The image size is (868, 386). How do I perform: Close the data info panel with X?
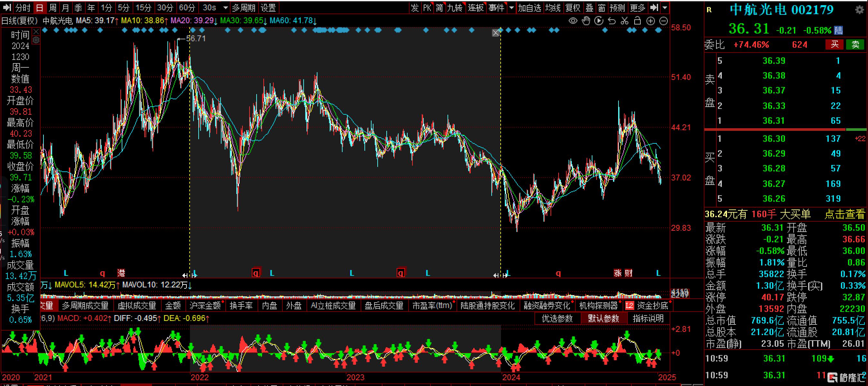coord(36,31)
